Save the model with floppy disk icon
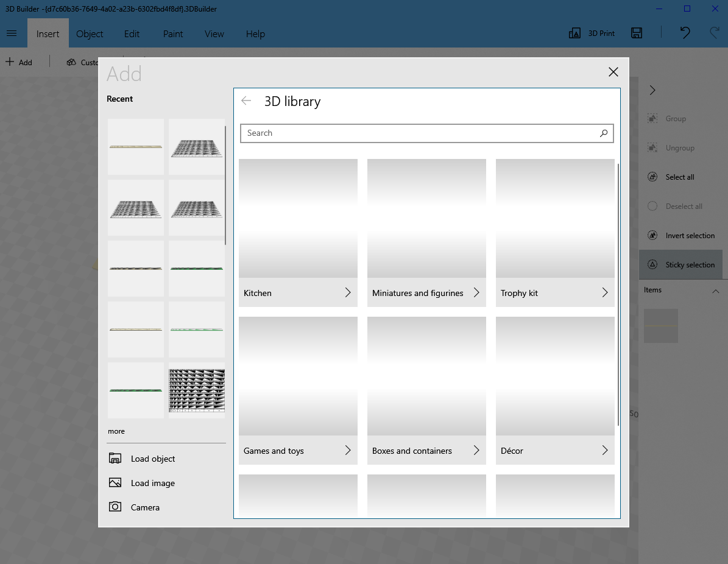The height and width of the screenshot is (564, 728). [x=637, y=33]
